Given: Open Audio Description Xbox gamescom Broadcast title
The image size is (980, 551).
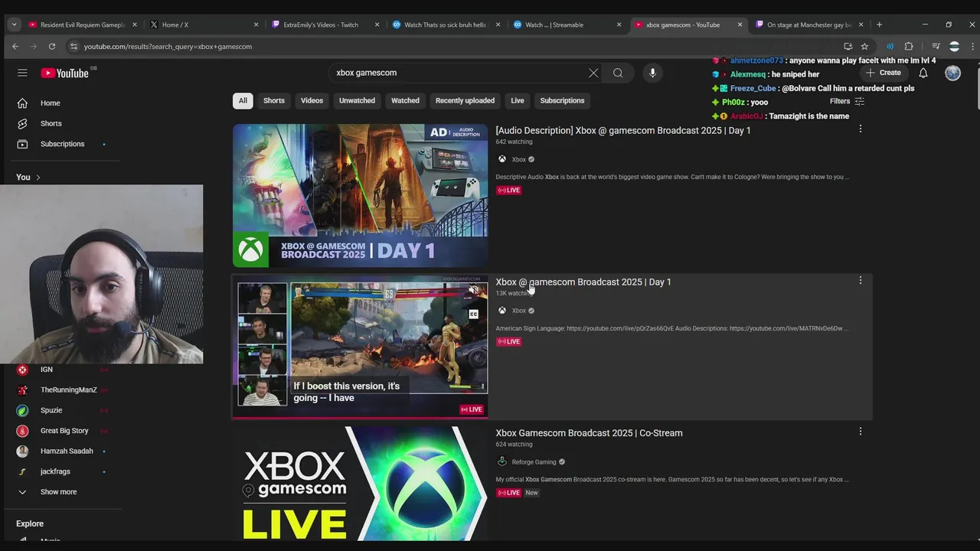Looking at the screenshot, I should [623, 130].
